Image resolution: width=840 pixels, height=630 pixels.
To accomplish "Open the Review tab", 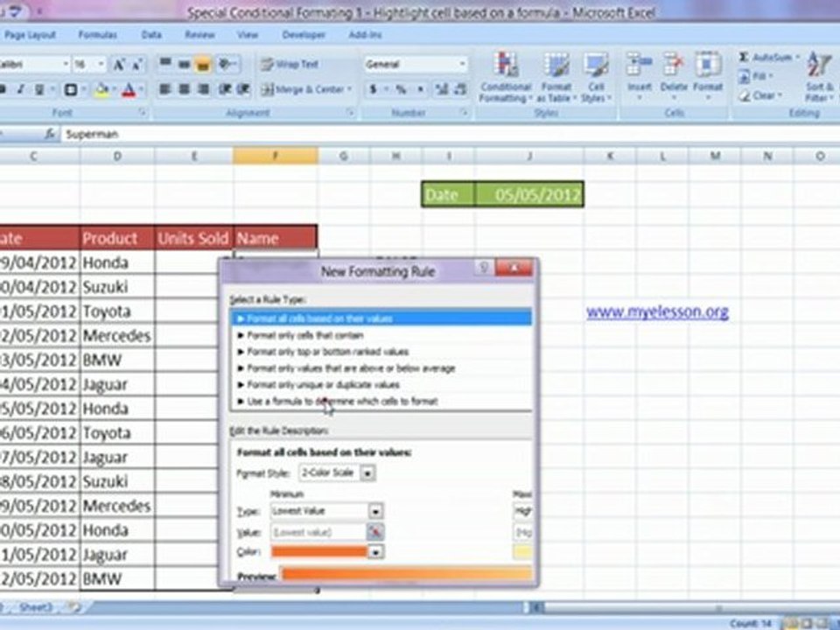I will [x=199, y=35].
